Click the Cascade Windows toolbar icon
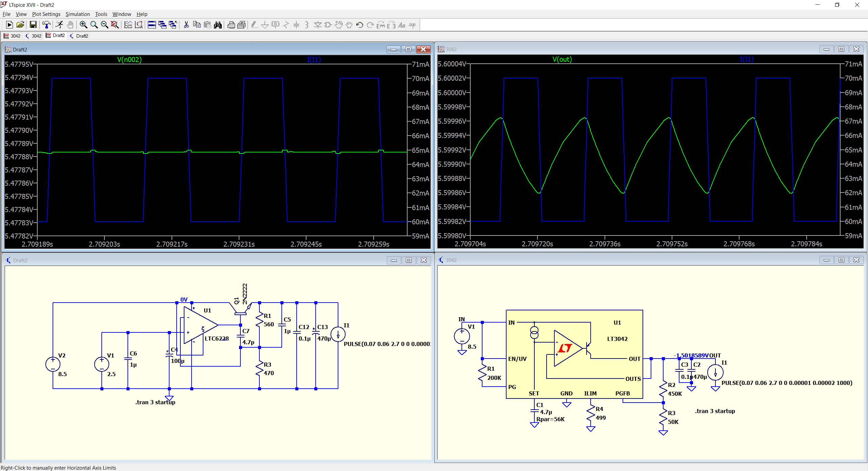Viewport: 868px width, 471px height. pyautogui.click(x=162, y=25)
